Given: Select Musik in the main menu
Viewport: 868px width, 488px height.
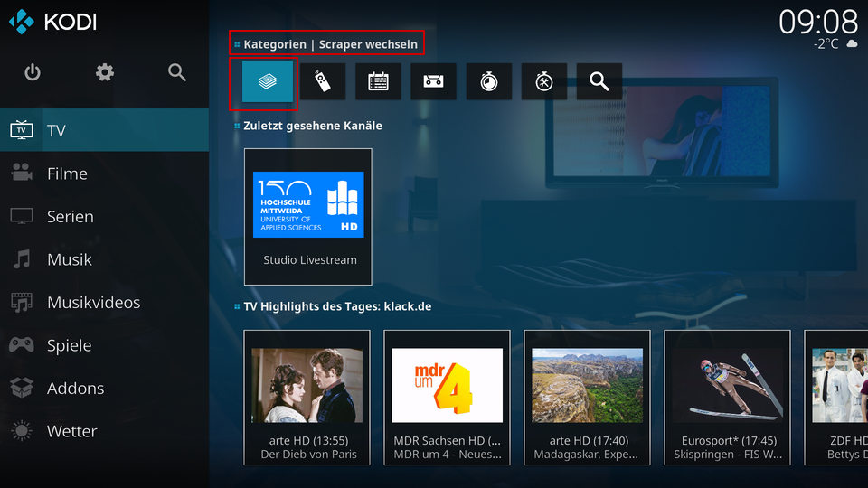Looking at the screenshot, I should point(104,259).
